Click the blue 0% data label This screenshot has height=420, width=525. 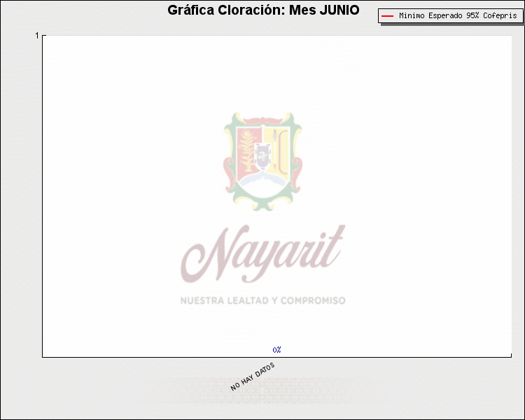tap(277, 349)
